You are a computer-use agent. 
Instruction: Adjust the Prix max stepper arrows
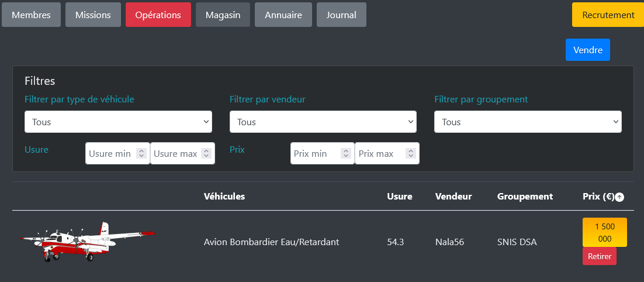[410, 153]
